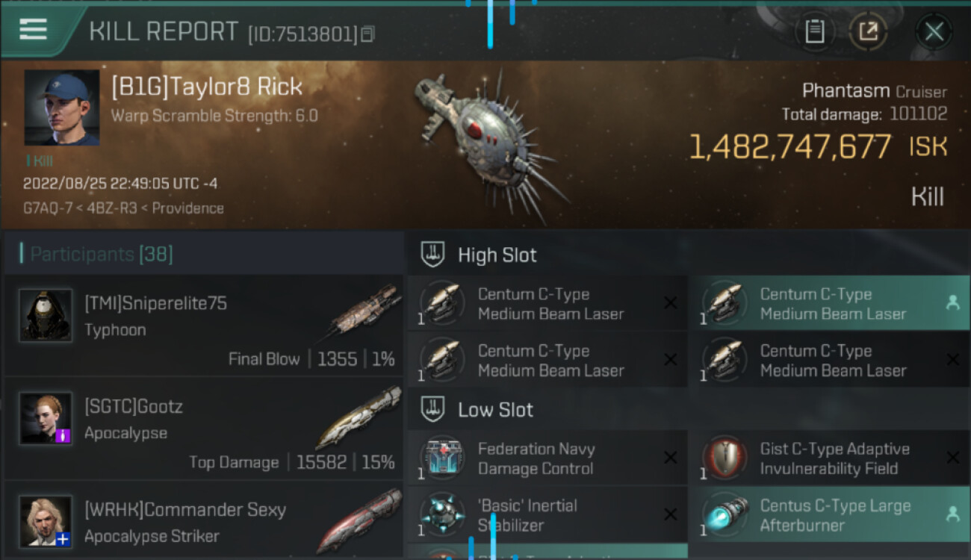Select the Centus C-Type Large Afterburner
The width and height of the screenshot is (971, 560).
point(829,515)
